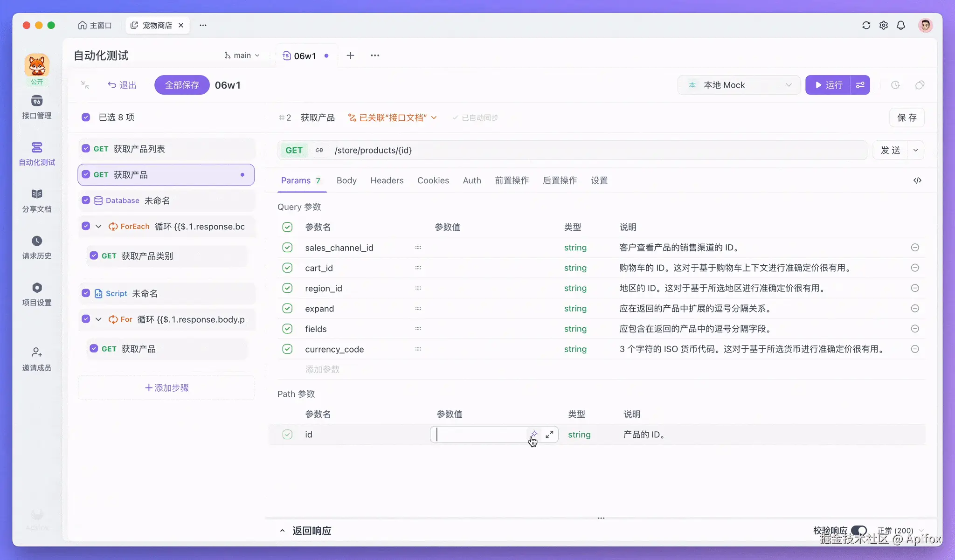Open 请求历史 clock icon
Image resolution: width=955 pixels, height=560 pixels.
(37, 241)
